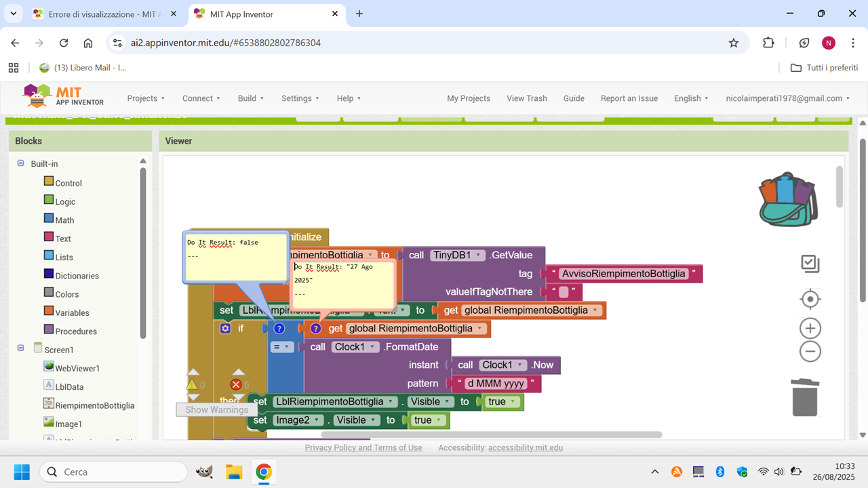Image resolution: width=868 pixels, height=488 pixels.
Task: Select the Colors block category
Action: click(x=68, y=294)
